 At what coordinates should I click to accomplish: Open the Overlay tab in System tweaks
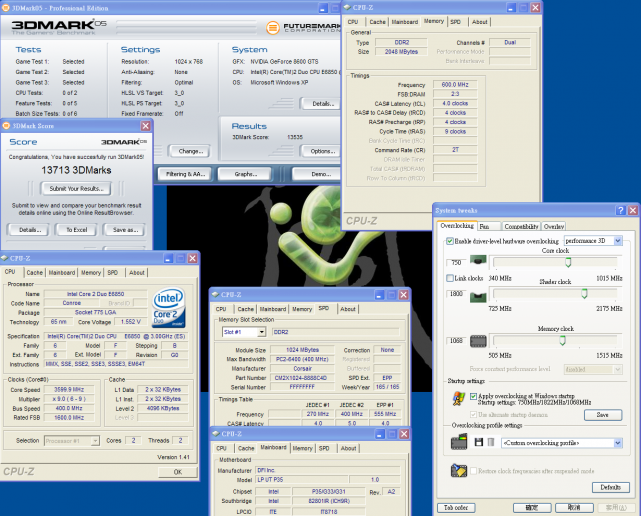[x=554, y=226]
